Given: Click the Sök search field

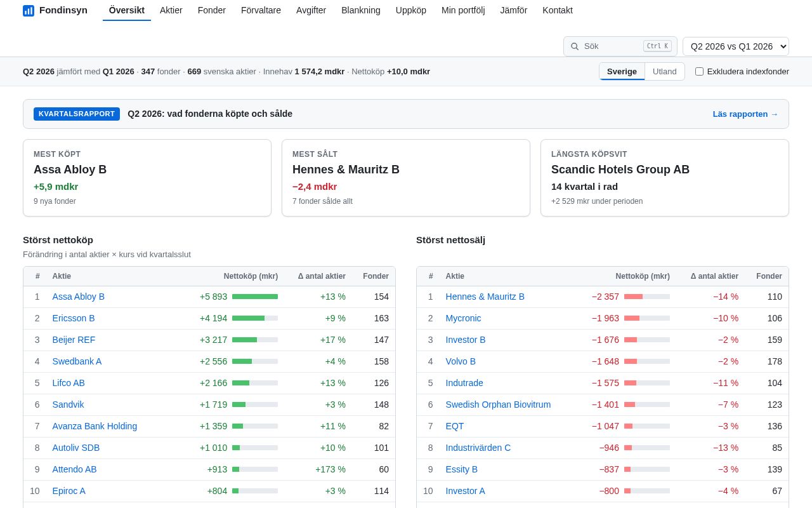Looking at the screenshot, I should point(620,46).
